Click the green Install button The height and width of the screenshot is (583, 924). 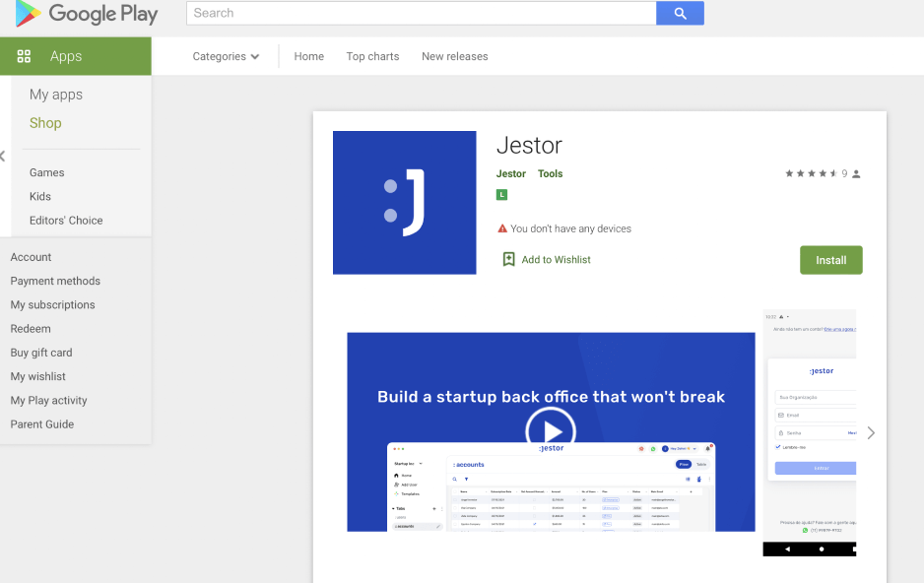[830, 260]
